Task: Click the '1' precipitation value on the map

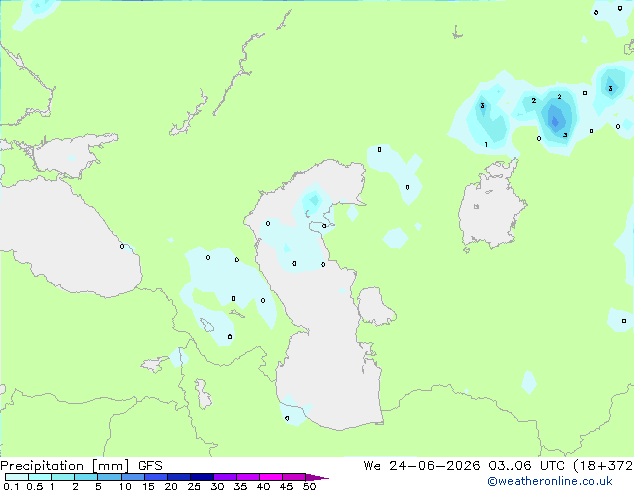Action: [486, 144]
